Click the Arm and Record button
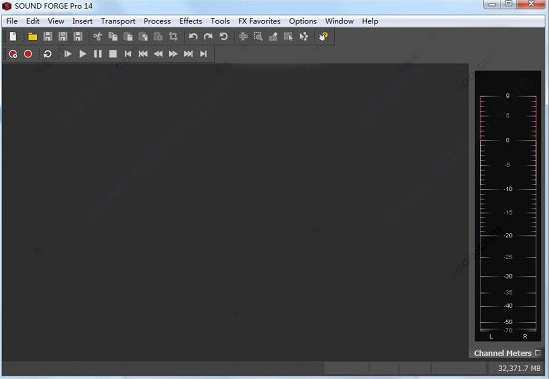Viewport: 549px width, 379px height. pyautogui.click(x=13, y=54)
